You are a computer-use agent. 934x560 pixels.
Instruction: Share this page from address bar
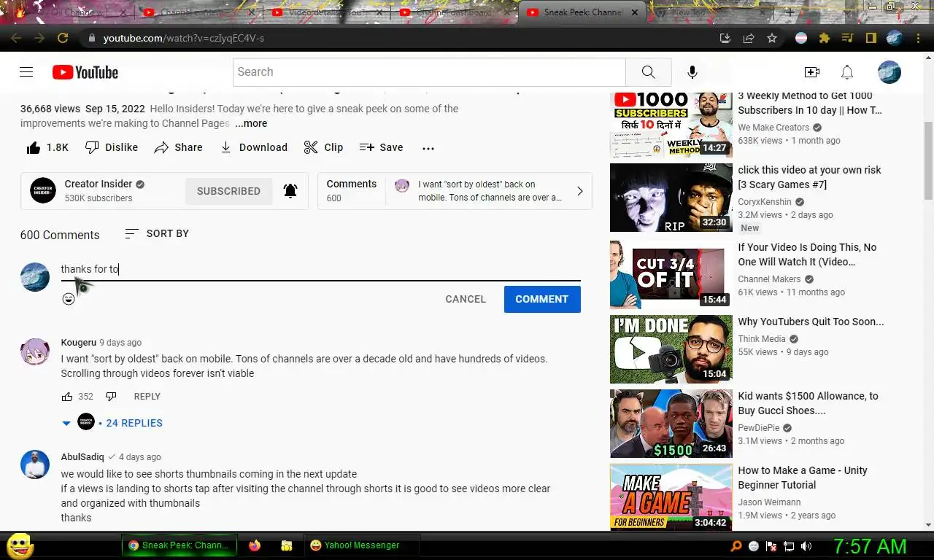[749, 38]
